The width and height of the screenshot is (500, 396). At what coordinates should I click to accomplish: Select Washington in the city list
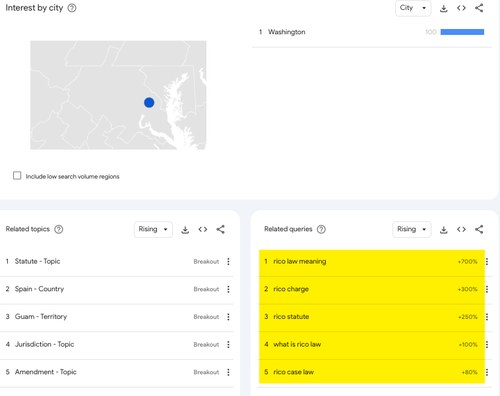(x=287, y=32)
